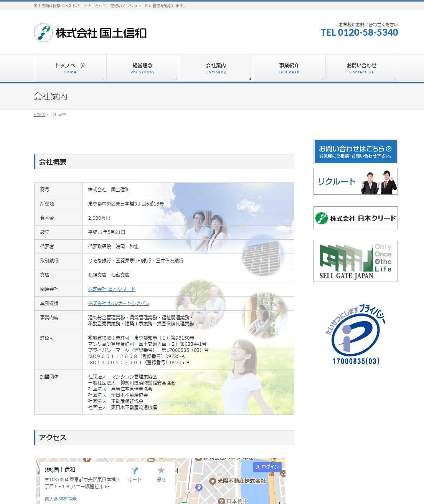Follow the 株式会社 セルゲートジャパン table link
Viewport: 424px width, 504px height.
pyautogui.click(x=119, y=303)
